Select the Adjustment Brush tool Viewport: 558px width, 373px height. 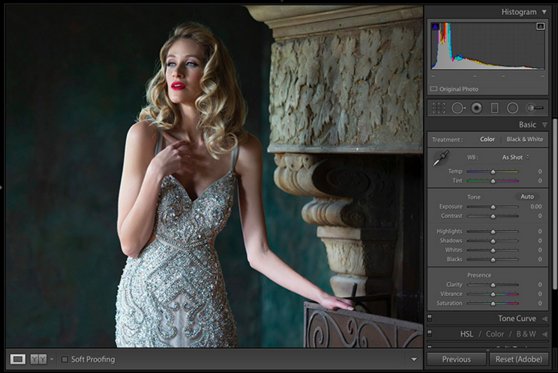(535, 108)
